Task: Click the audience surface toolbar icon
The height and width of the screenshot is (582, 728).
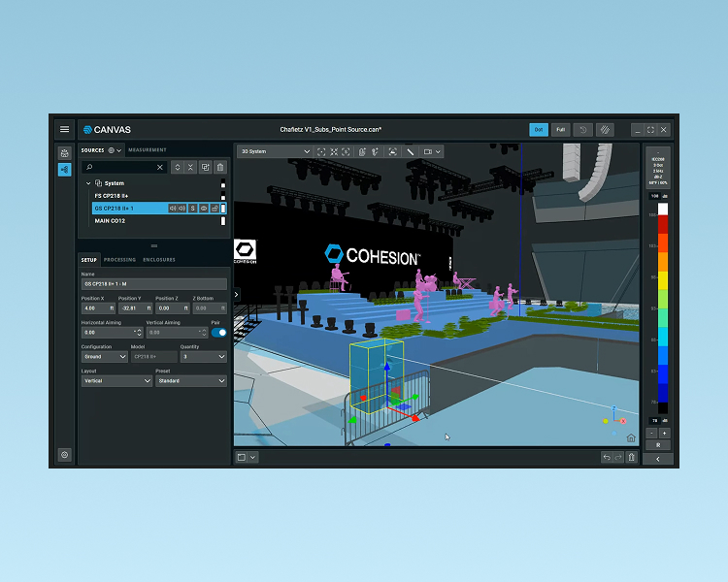Action: [393, 151]
